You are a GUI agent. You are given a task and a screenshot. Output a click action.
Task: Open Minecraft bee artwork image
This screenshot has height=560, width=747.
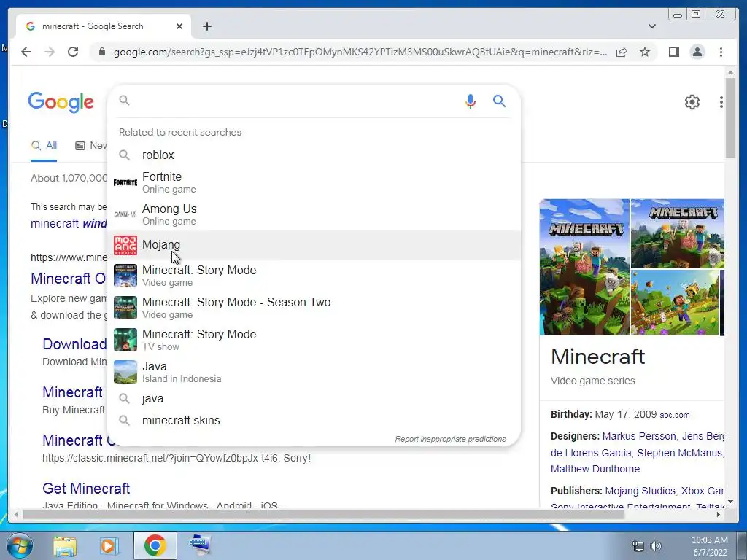674,302
